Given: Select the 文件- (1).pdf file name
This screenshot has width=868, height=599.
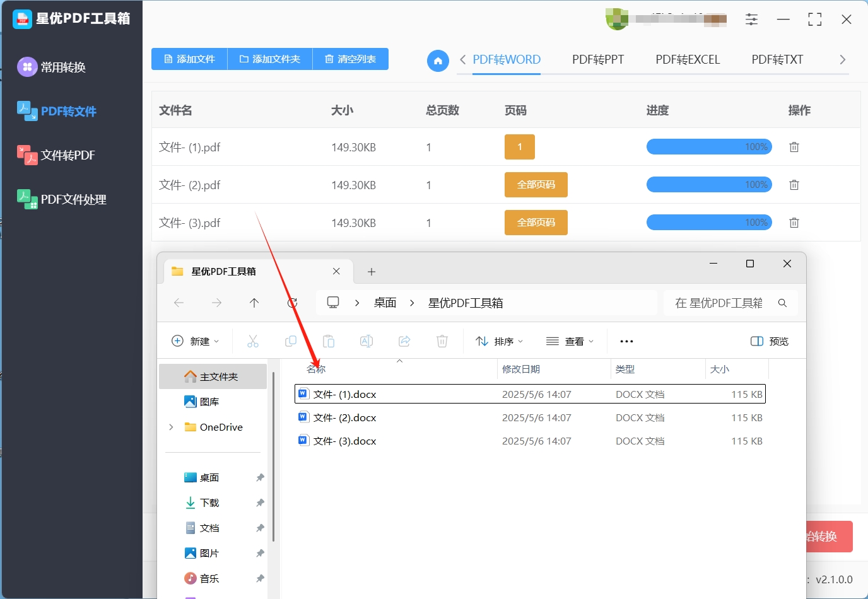Looking at the screenshot, I should [190, 148].
